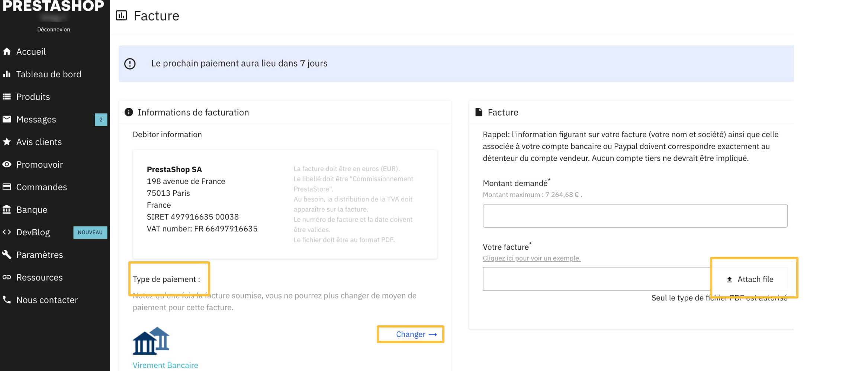The width and height of the screenshot is (868, 371).
Task: Open the Commandes section
Action: [x=42, y=187]
